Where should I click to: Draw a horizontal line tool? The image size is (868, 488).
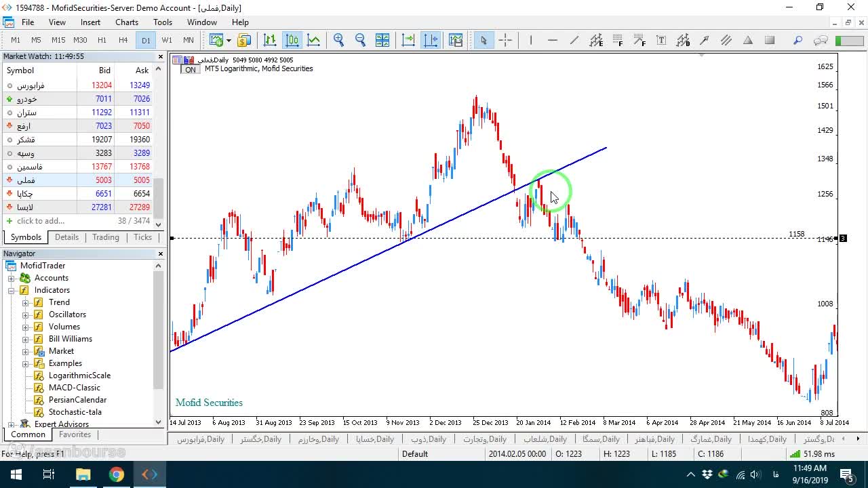(552, 40)
